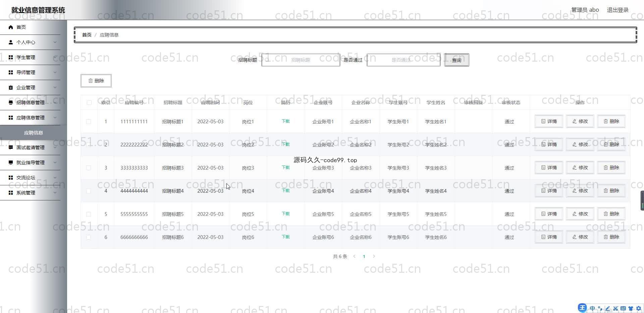Edit row 5555555555 with 修改
Screen dimensions: 644x313
coord(580,214)
